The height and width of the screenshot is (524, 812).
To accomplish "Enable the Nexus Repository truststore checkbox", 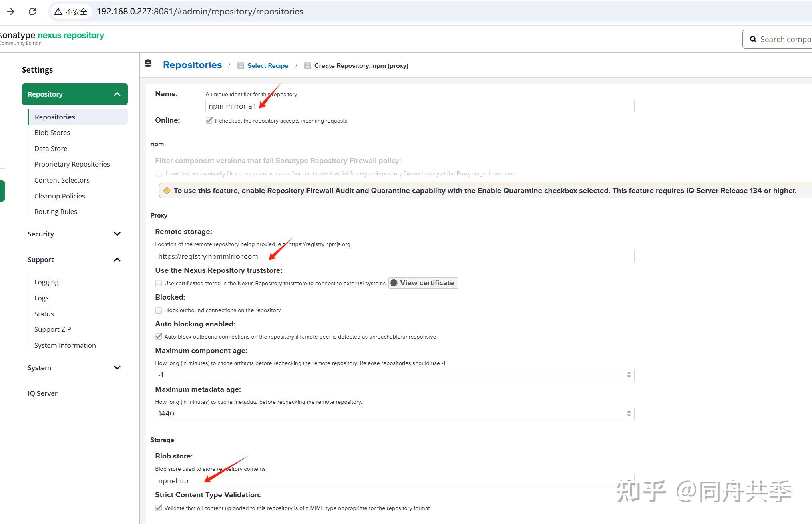I will coord(159,283).
